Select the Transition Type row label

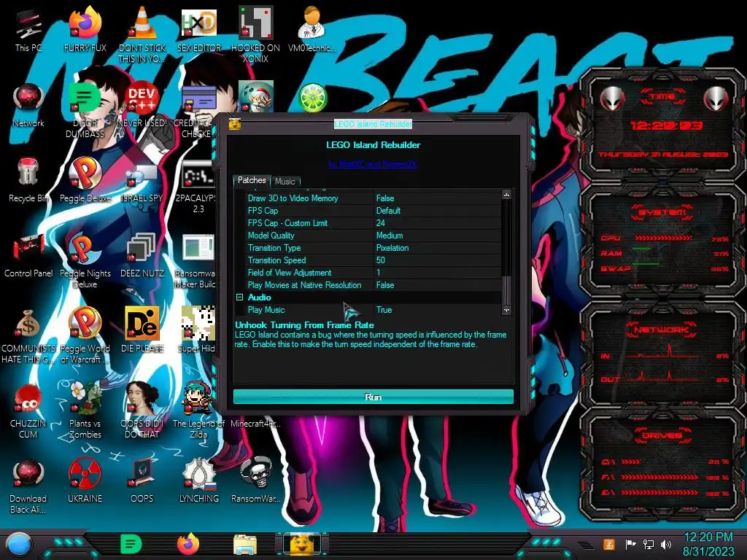[x=274, y=248]
